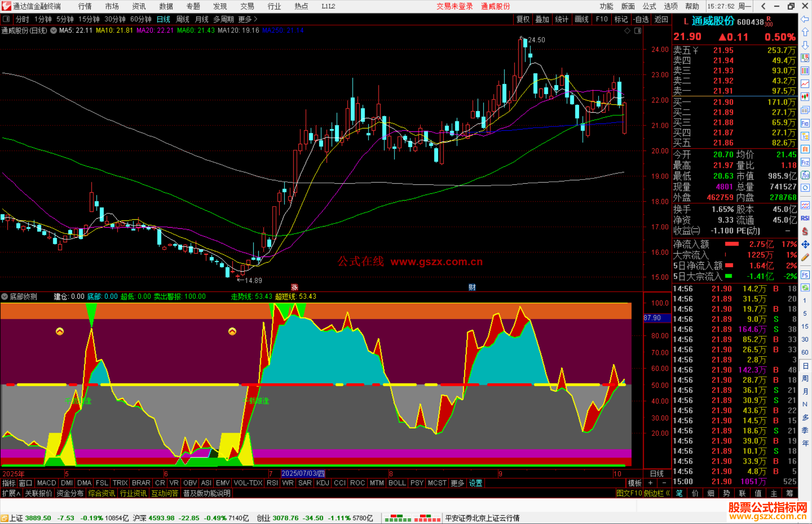Toggle the panel layout icon left of 分时
The width and height of the screenshot is (812, 524).
coord(6,19)
